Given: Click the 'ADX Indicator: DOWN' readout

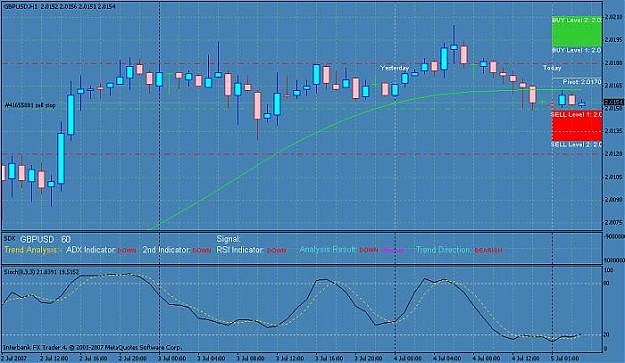Looking at the screenshot, I should pos(101,250).
